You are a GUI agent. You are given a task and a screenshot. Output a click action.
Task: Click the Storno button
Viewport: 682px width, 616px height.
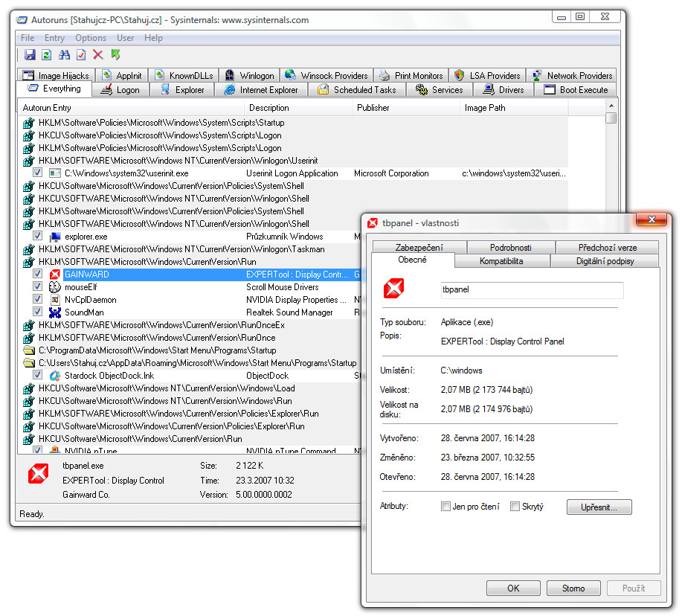pyautogui.click(x=573, y=588)
